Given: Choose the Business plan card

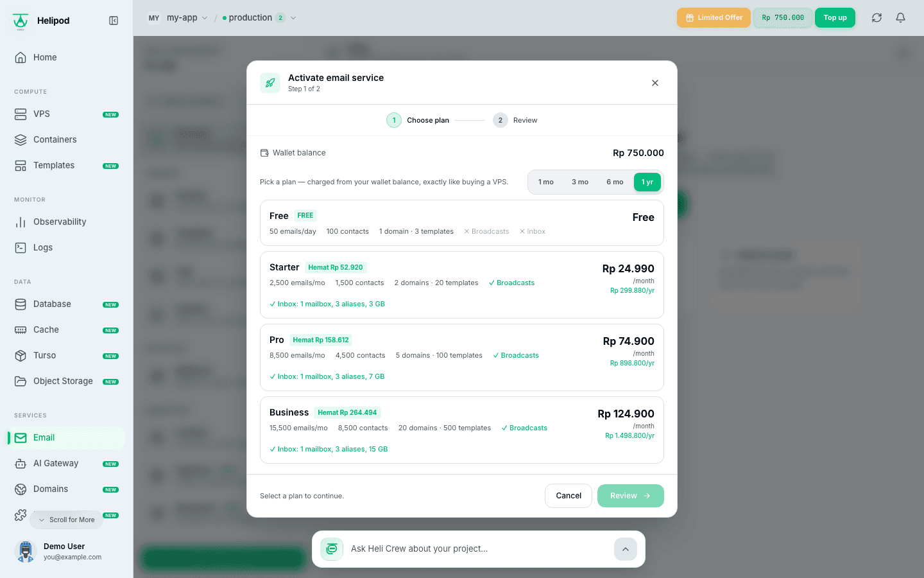Looking at the screenshot, I should tap(462, 430).
